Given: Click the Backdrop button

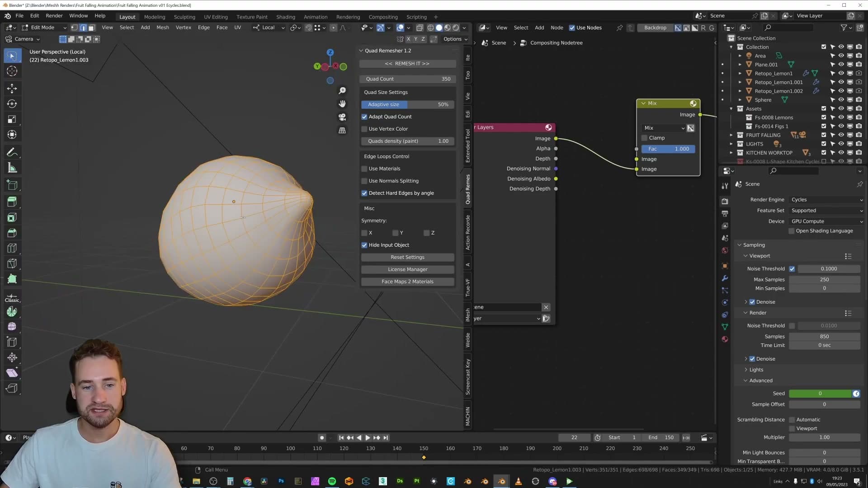Looking at the screenshot, I should click(655, 28).
